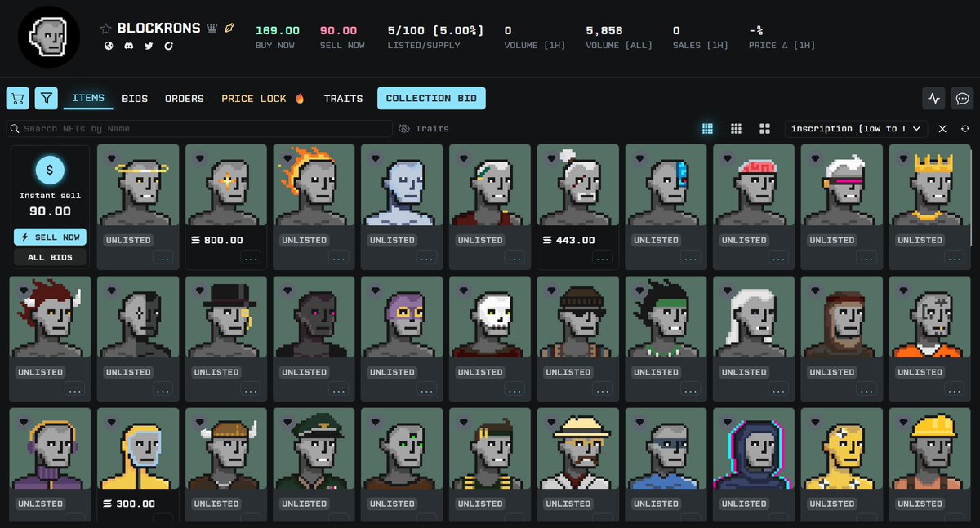Favorite the Blockrons collection with the star icon
The width and height of the screenshot is (980, 528).
(105, 29)
